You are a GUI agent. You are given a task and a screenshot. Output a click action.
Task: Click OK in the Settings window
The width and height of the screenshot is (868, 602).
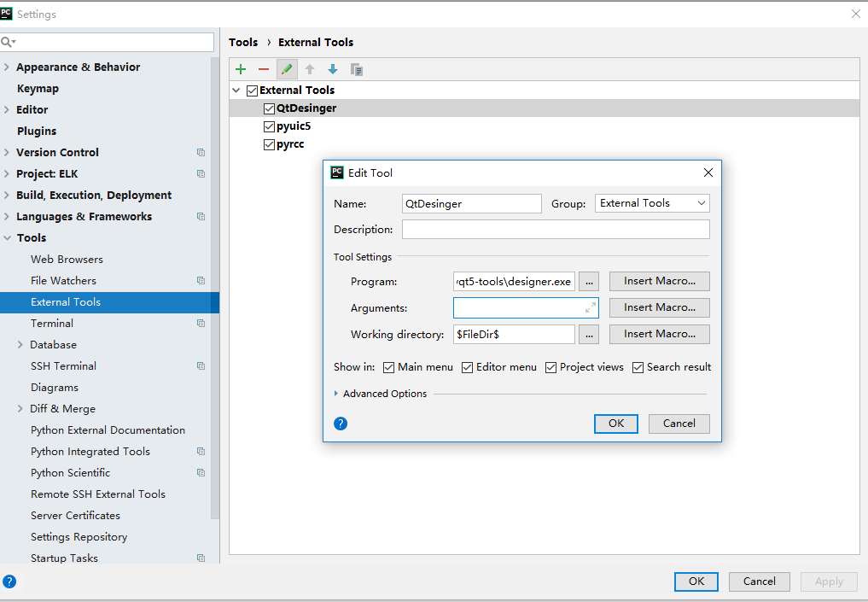[696, 582]
